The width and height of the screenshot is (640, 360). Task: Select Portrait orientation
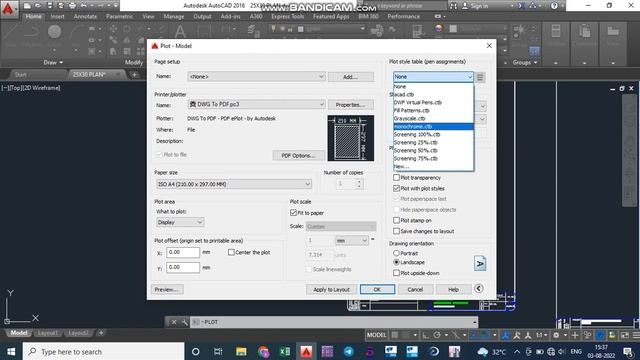pos(396,253)
